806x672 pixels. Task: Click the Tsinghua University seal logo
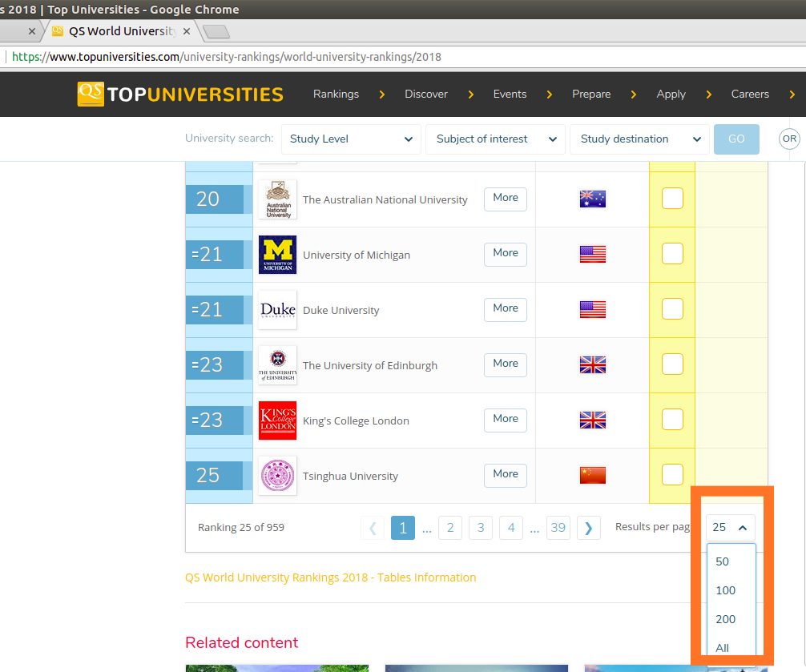277,476
